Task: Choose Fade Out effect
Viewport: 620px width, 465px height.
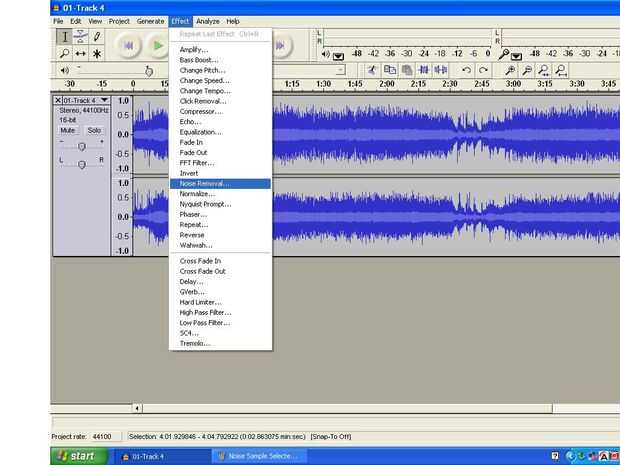Action: pos(220,153)
